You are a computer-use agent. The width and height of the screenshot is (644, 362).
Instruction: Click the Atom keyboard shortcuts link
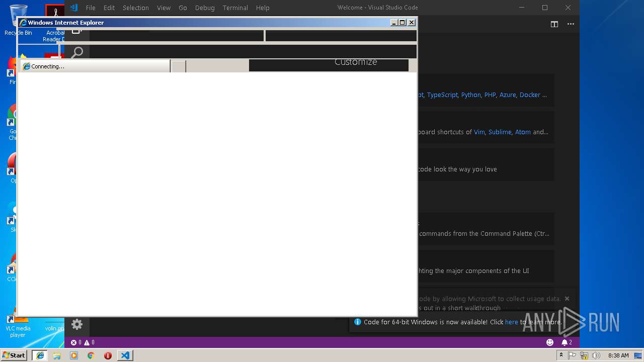click(523, 132)
